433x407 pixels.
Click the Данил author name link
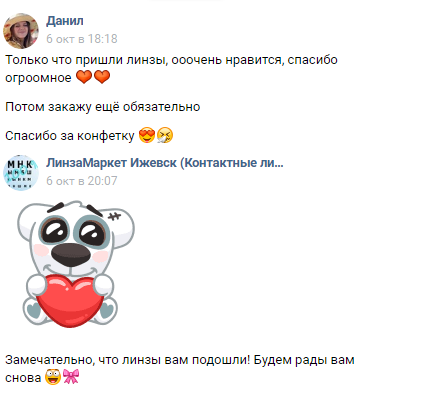point(65,21)
